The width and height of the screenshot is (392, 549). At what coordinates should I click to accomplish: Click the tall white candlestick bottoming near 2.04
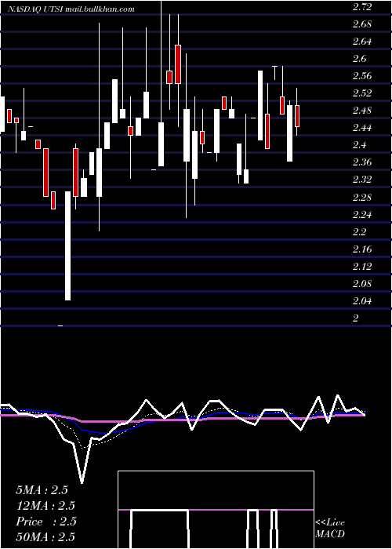[x=67, y=245]
